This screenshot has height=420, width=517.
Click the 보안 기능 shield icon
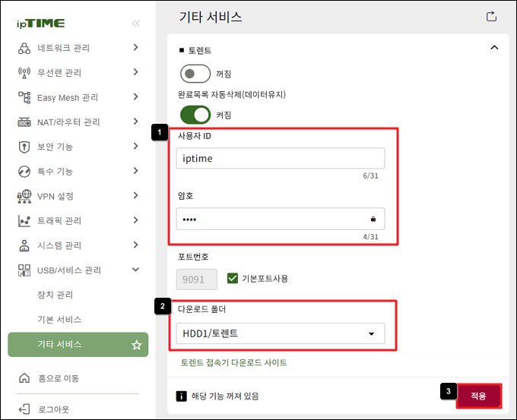point(24,147)
